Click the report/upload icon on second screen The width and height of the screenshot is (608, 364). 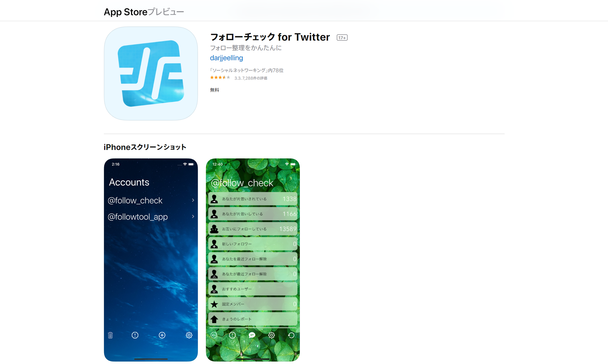[215, 319]
